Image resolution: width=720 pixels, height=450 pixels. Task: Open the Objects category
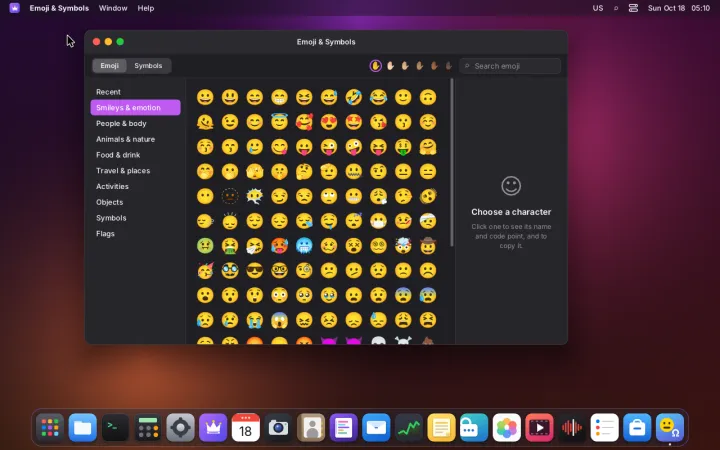click(135, 202)
